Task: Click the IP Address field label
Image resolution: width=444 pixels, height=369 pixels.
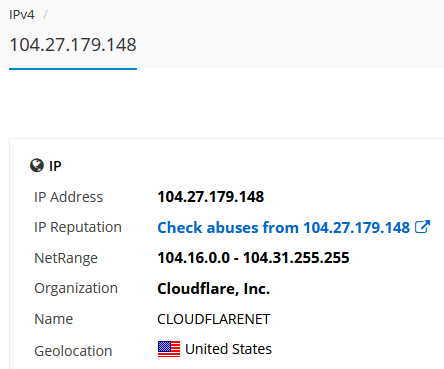Action: (x=69, y=197)
